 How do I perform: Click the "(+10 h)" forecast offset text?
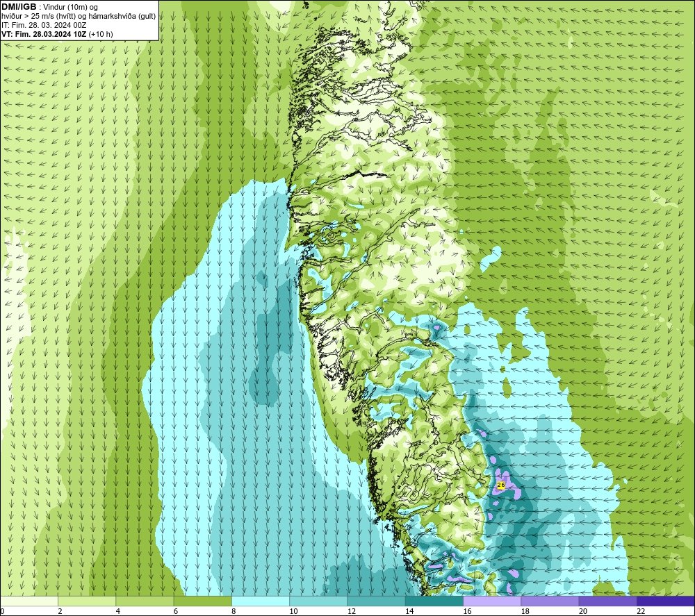[101, 34]
